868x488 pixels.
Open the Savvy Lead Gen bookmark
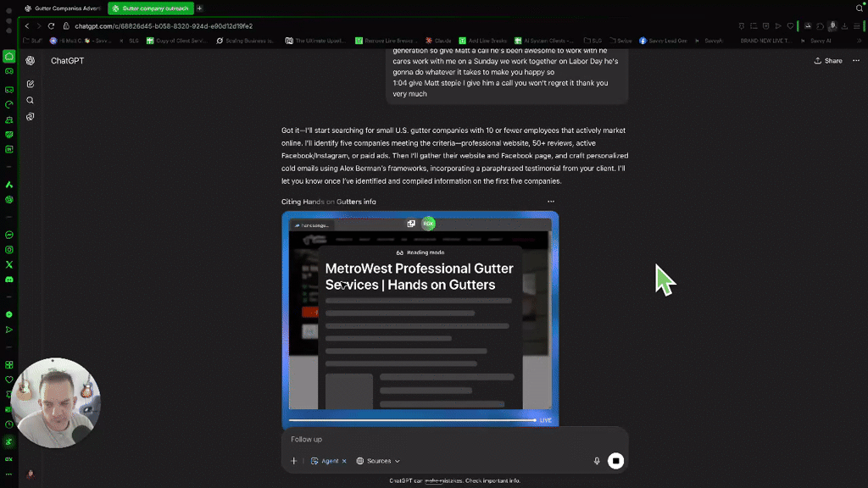(x=663, y=41)
